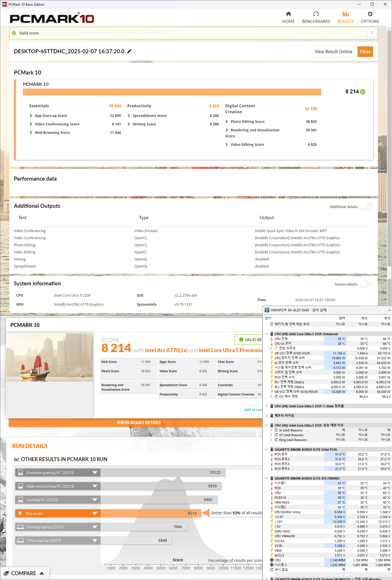
Task: Open the BENCHMARKS gauge icon
Action: (x=316, y=14)
